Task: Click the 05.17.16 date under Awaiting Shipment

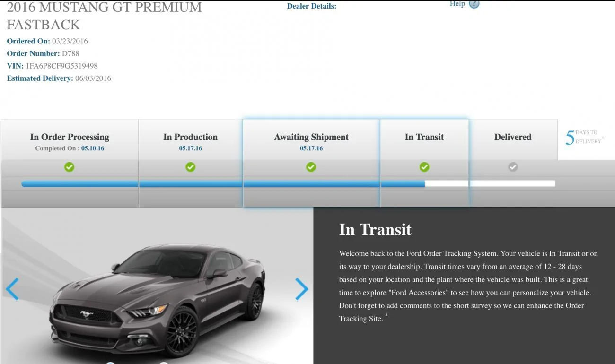Action: 311,148
